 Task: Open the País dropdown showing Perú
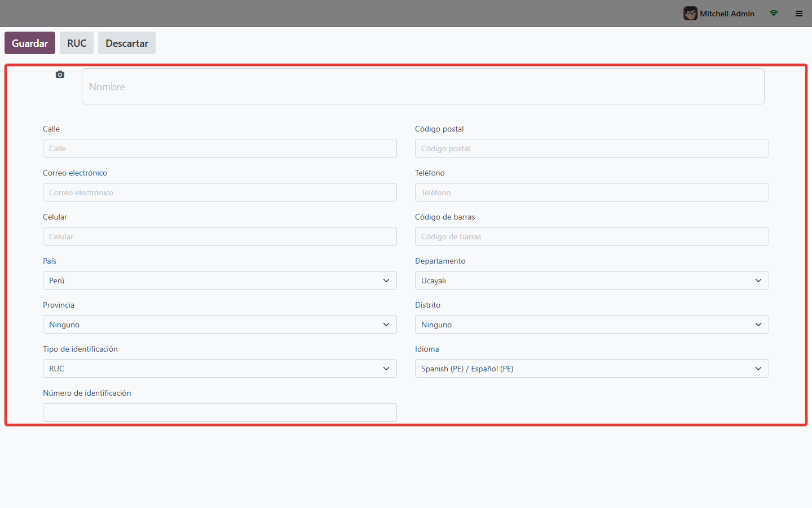220,281
